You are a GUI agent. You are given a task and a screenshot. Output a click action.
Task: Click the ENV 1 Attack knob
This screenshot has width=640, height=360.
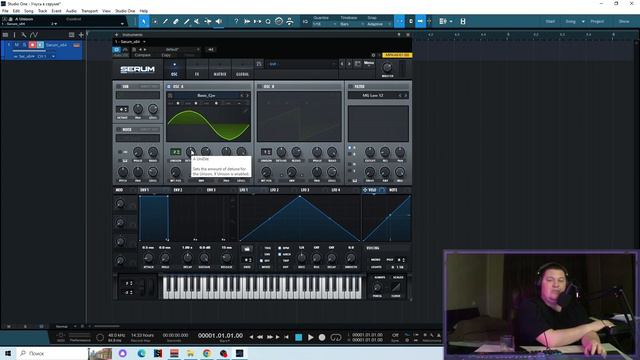tap(148, 258)
